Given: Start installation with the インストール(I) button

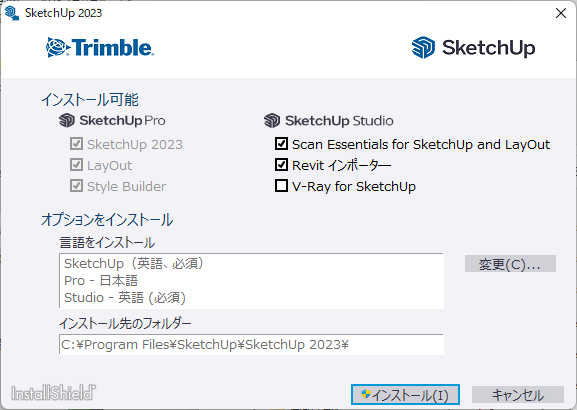Looking at the screenshot, I should pos(405,395).
